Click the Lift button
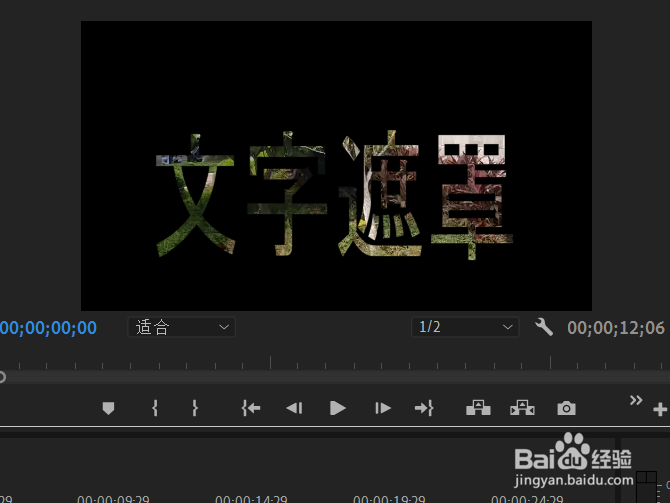670x503 pixels. (478, 408)
